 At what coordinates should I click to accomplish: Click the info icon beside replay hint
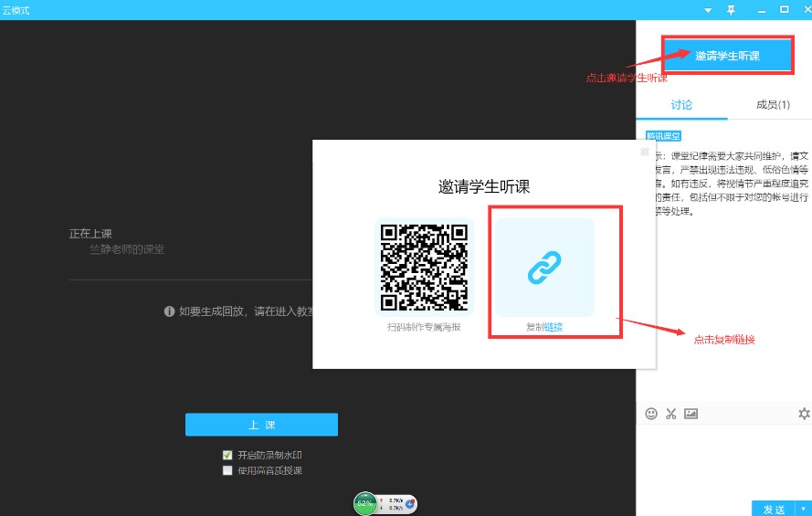click(x=169, y=311)
